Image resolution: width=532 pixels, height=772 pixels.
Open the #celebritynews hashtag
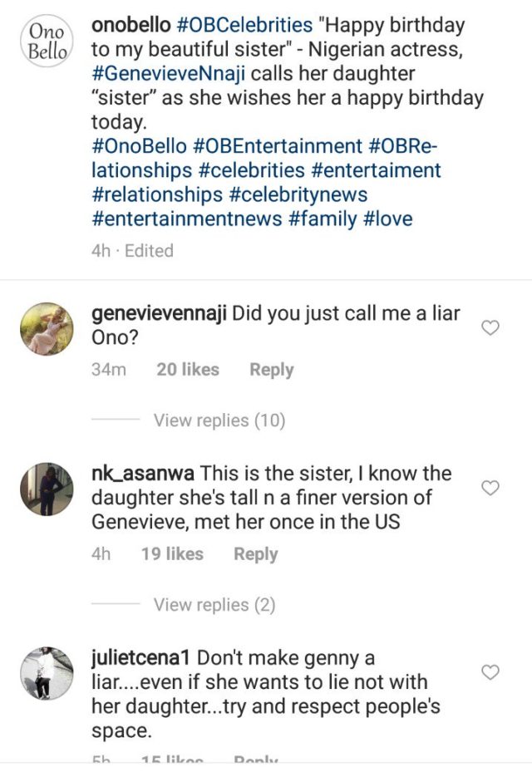[298, 194]
